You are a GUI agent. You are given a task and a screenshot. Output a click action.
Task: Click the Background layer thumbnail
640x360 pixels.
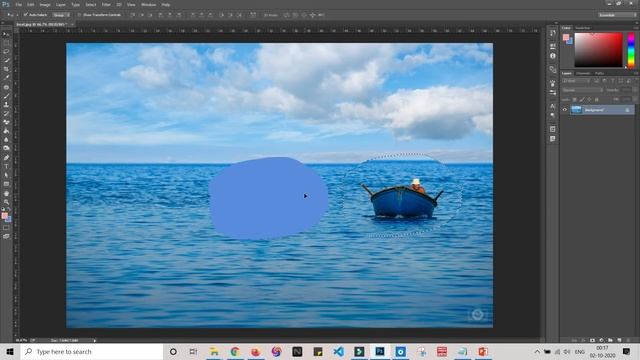[576, 110]
